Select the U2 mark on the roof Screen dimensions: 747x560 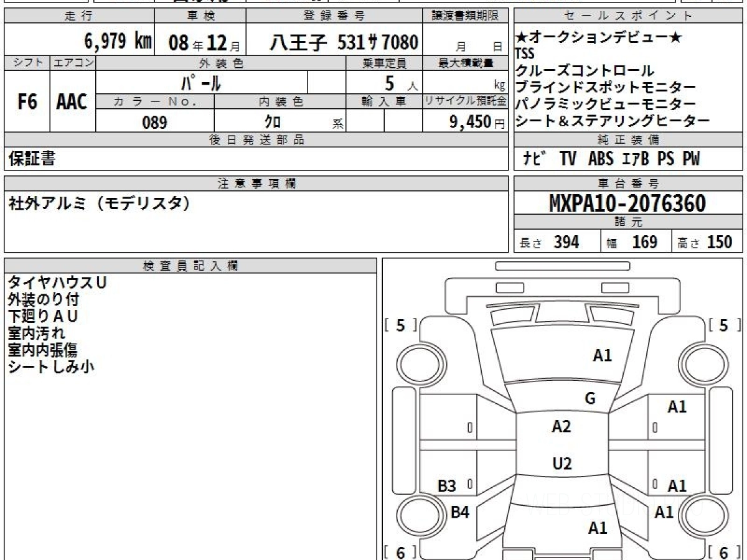pyautogui.click(x=562, y=464)
